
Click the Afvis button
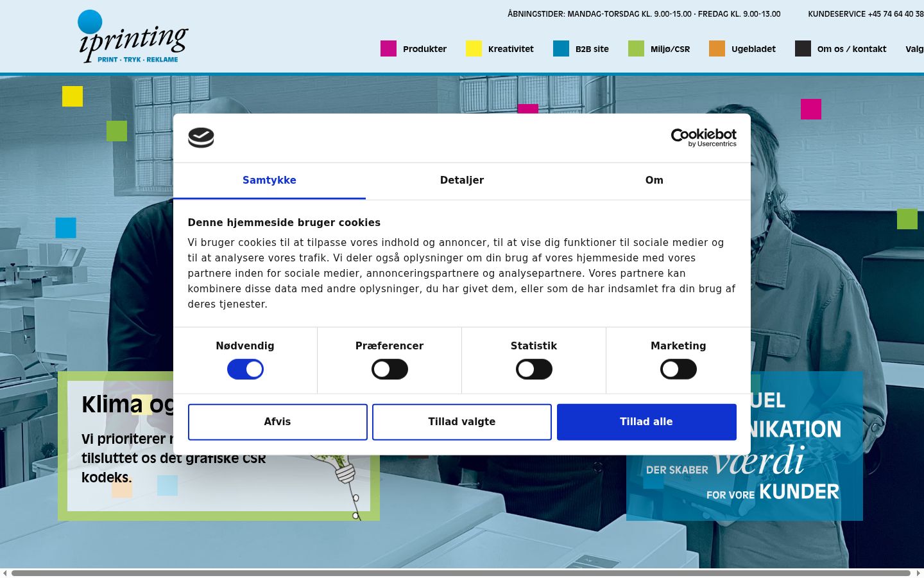point(277,422)
